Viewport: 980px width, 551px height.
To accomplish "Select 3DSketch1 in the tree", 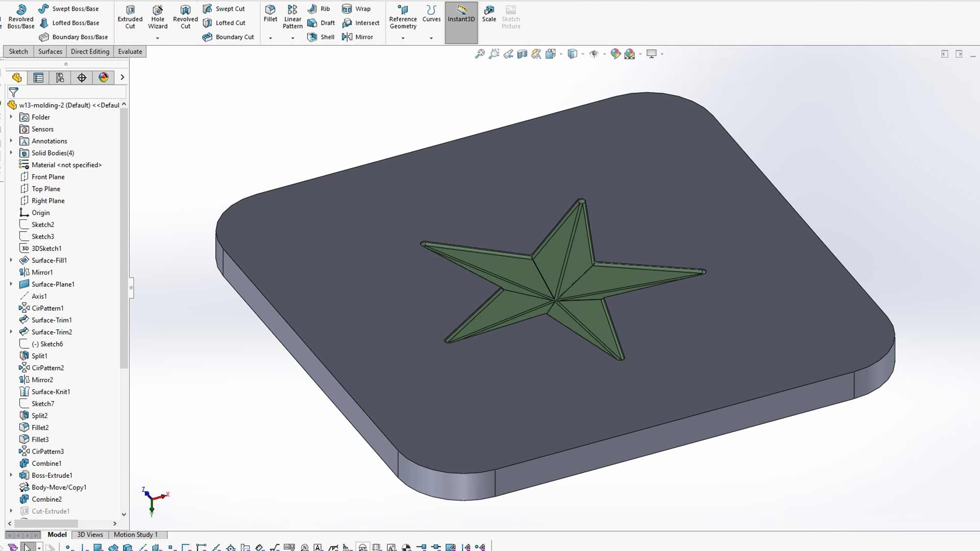I will (46, 248).
